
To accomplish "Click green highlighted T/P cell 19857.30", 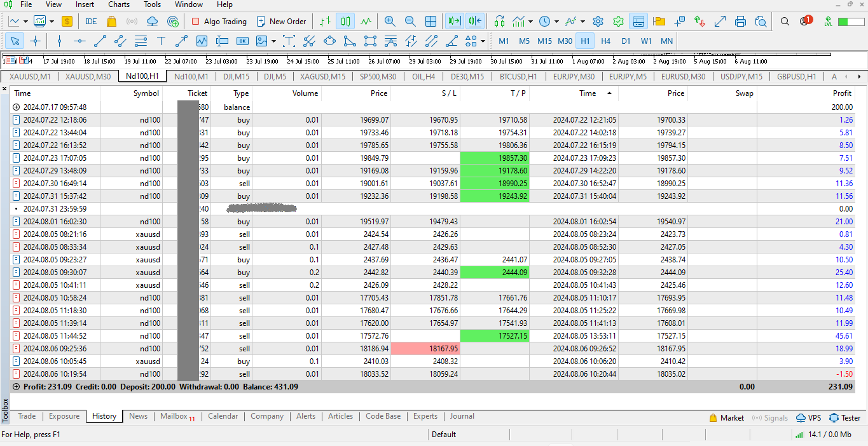I will 494,158.
